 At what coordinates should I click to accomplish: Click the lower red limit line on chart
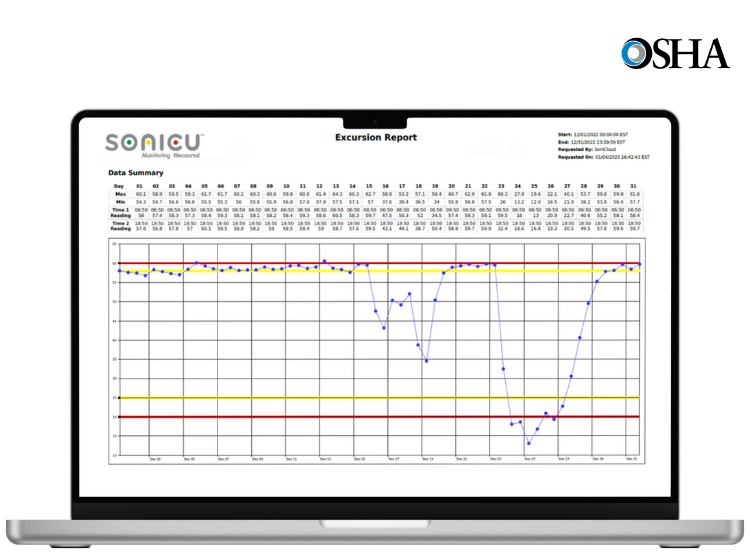[x=300, y=416]
